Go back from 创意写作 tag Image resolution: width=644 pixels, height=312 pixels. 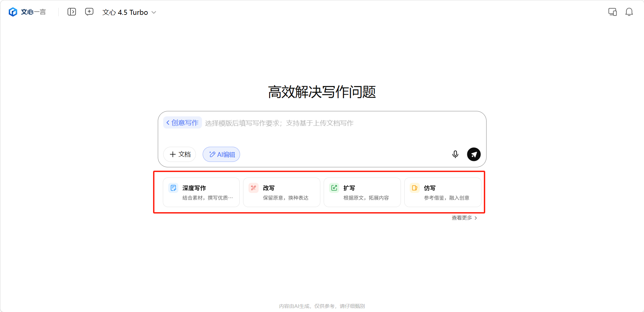coord(182,123)
